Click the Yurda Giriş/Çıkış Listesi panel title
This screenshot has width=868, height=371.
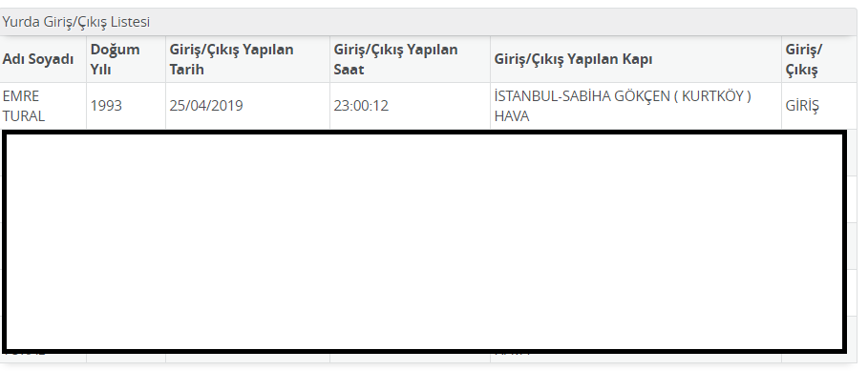click(76, 22)
